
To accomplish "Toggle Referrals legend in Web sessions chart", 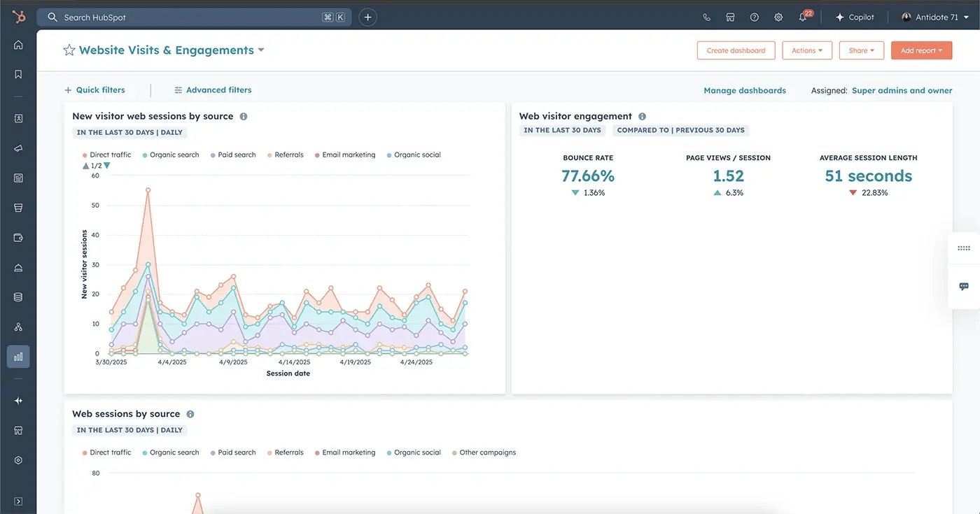I will (x=286, y=452).
